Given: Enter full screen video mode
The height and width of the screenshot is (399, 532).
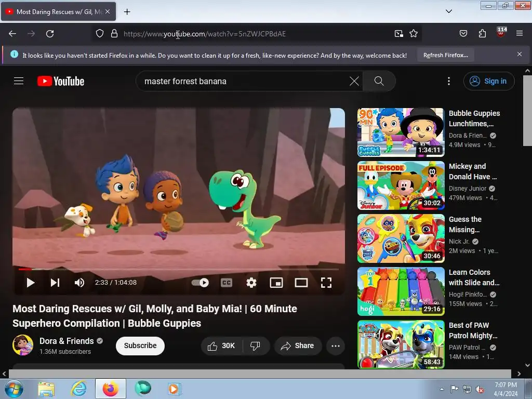Looking at the screenshot, I should (x=326, y=283).
